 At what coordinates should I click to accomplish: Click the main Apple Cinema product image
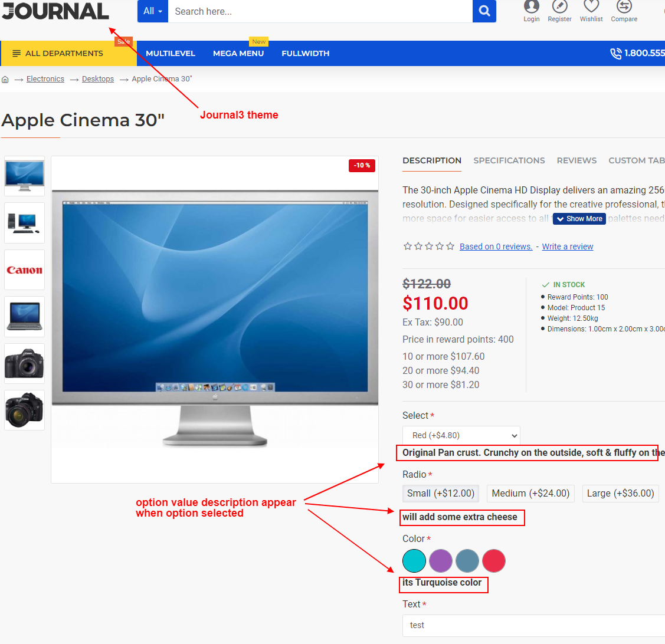point(215,320)
